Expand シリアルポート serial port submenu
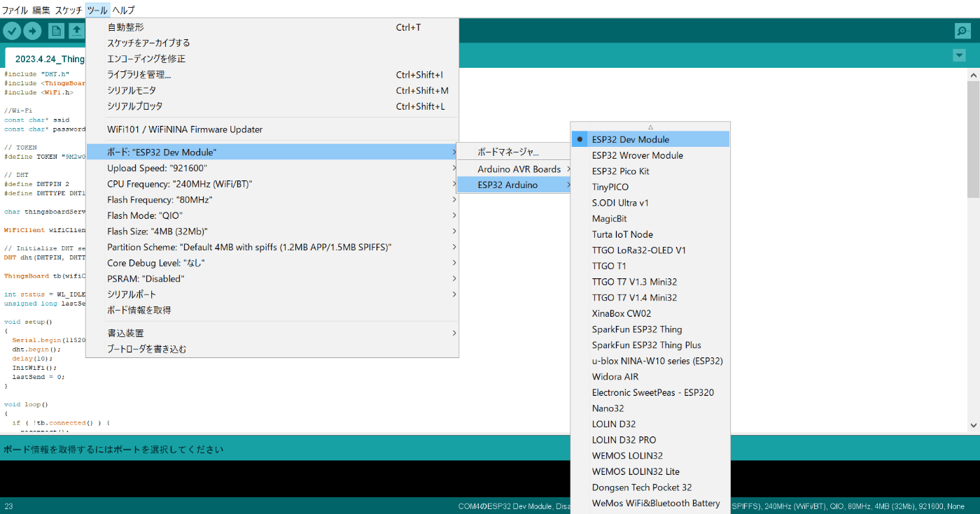Viewport: 980px width, 514px height. point(272,294)
